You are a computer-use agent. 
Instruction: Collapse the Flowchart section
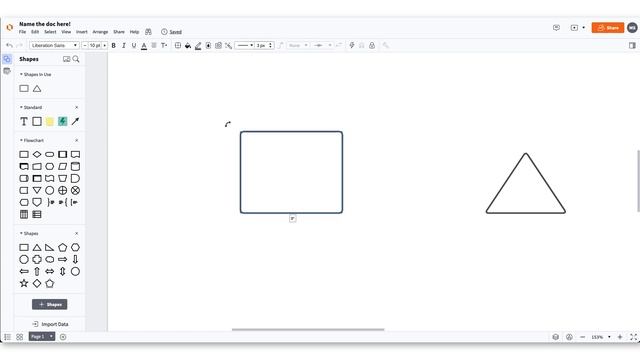21,140
